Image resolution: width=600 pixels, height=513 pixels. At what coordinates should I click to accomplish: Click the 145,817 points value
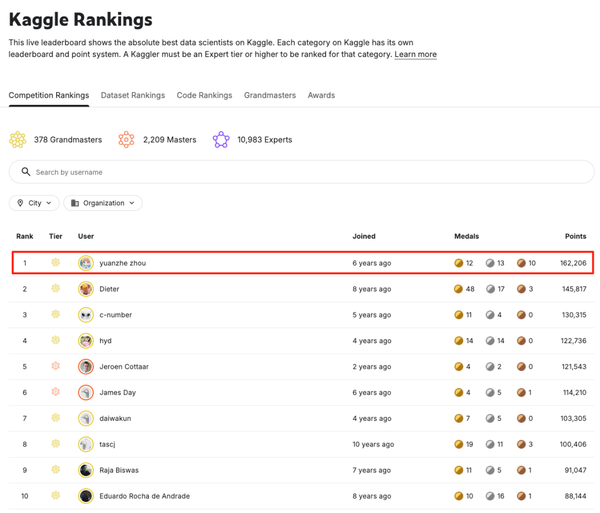pyautogui.click(x=574, y=289)
